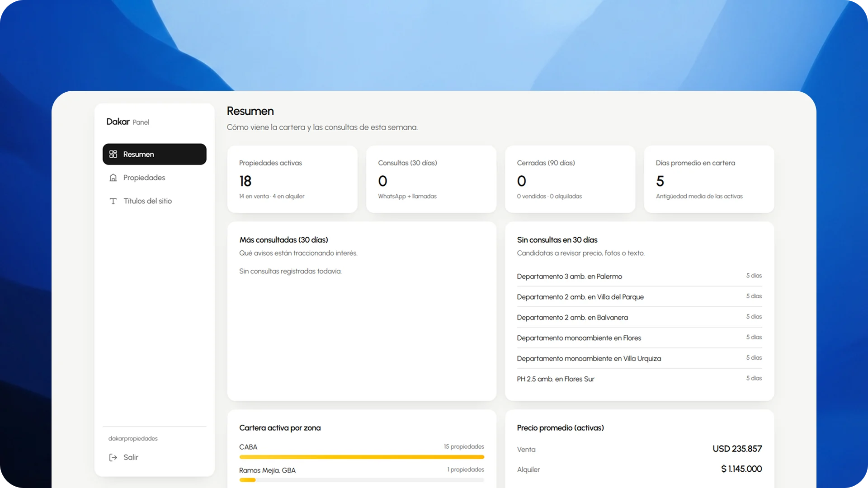Click the 5 días value for Palermo row
The width and height of the screenshot is (868, 488).
(x=754, y=276)
